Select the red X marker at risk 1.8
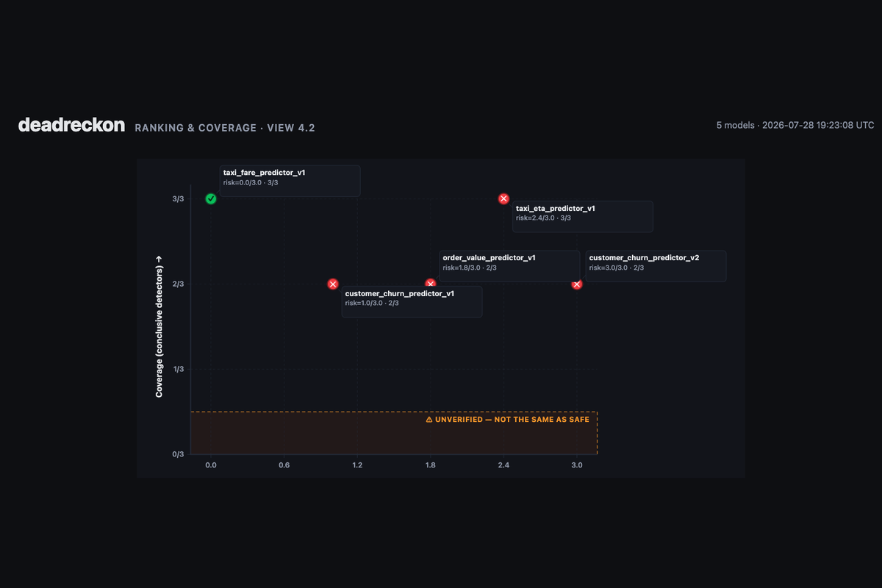 tap(431, 284)
